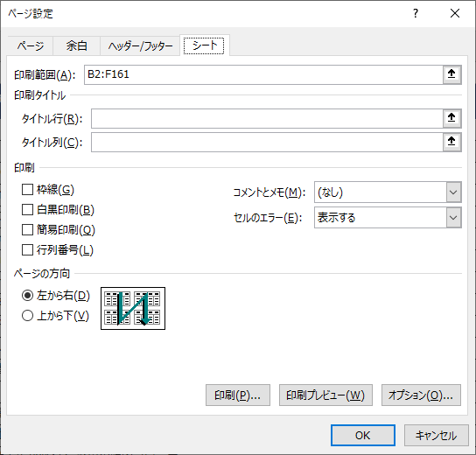
Task: Open the コメントとメモ dropdown
Action: (x=388, y=192)
